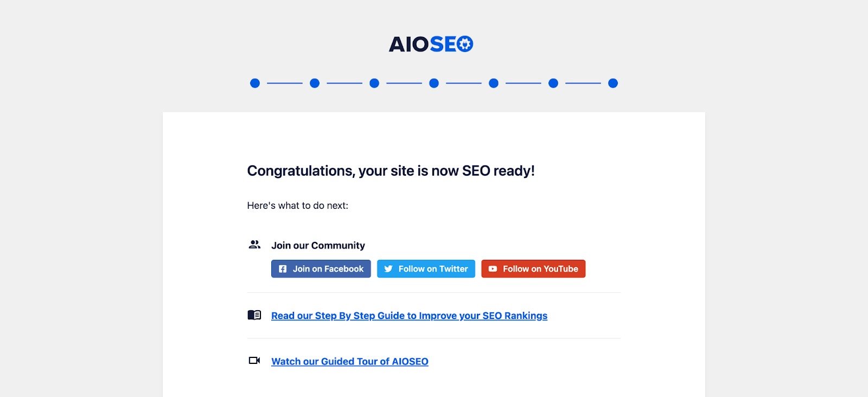Click the Join our Community people icon

click(254, 245)
